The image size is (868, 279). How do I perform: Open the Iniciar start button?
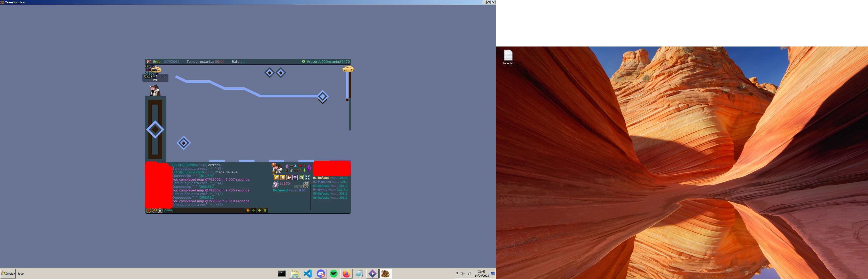click(x=8, y=274)
